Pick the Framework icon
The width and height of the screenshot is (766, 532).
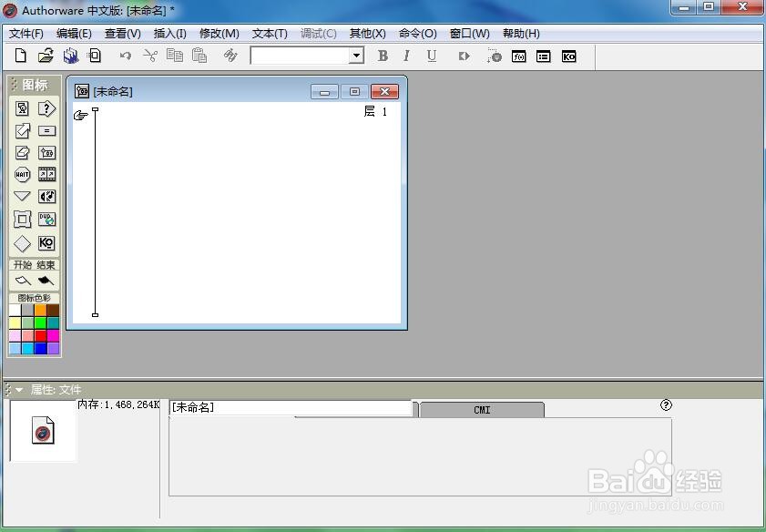22,220
